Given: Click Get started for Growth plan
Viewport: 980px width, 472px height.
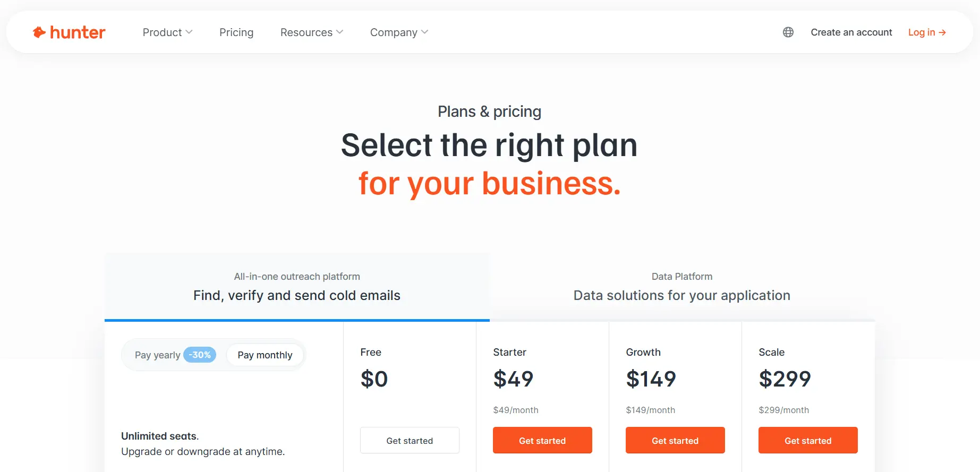Looking at the screenshot, I should [x=675, y=440].
